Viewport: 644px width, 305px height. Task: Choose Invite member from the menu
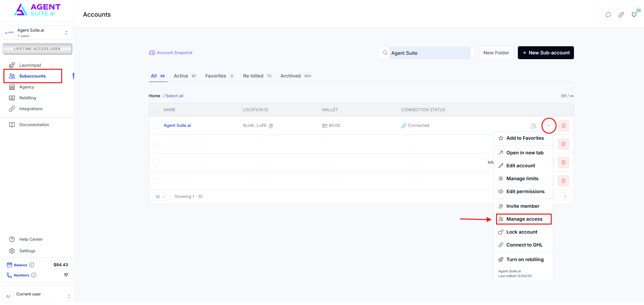(x=523, y=206)
